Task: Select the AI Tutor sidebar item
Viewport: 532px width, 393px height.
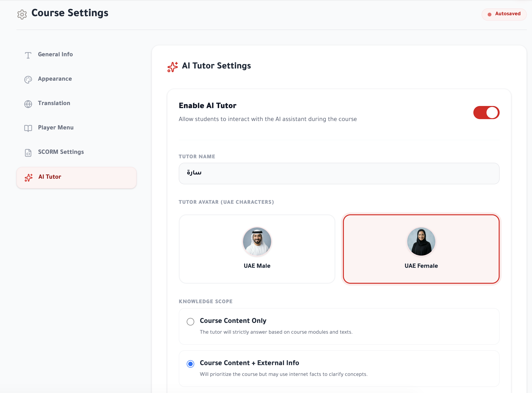Action: click(x=76, y=178)
